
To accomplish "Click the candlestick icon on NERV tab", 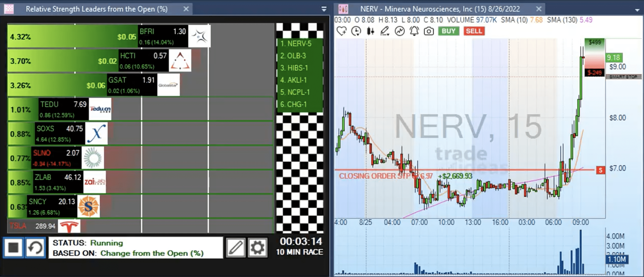I will pos(343,9).
